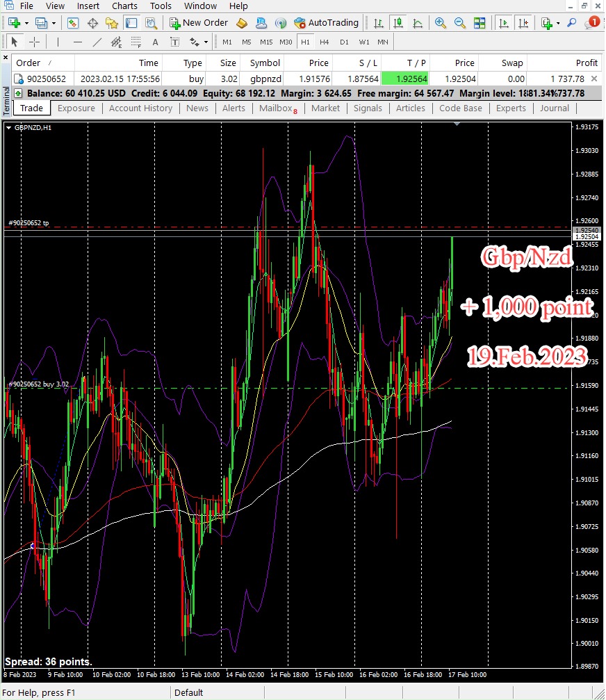Draw a horizontal line

click(78, 42)
